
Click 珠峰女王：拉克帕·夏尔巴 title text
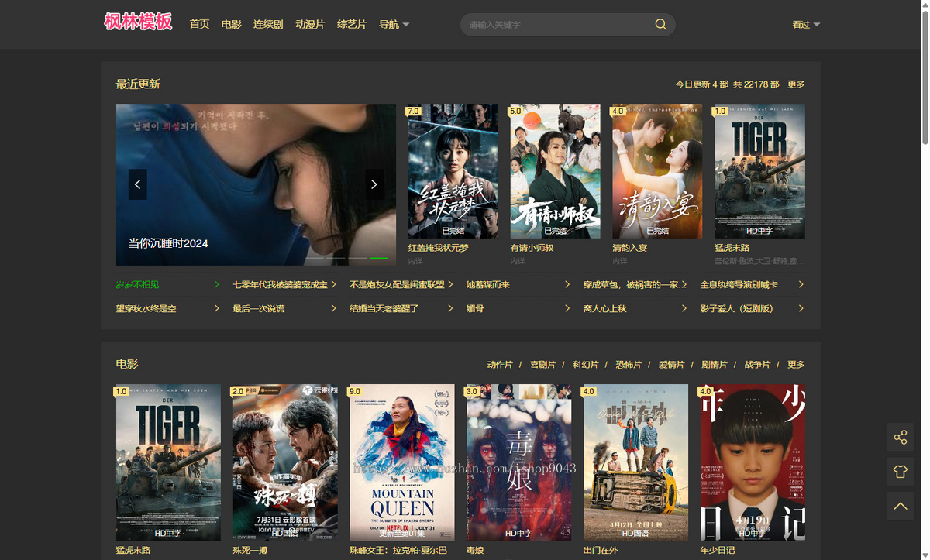tap(398, 551)
